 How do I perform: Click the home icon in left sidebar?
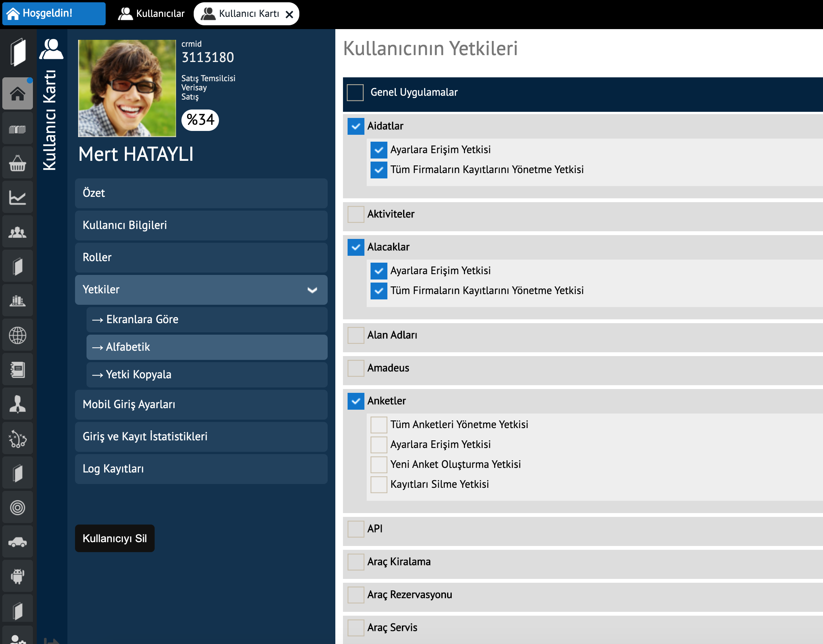[x=18, y=94]
